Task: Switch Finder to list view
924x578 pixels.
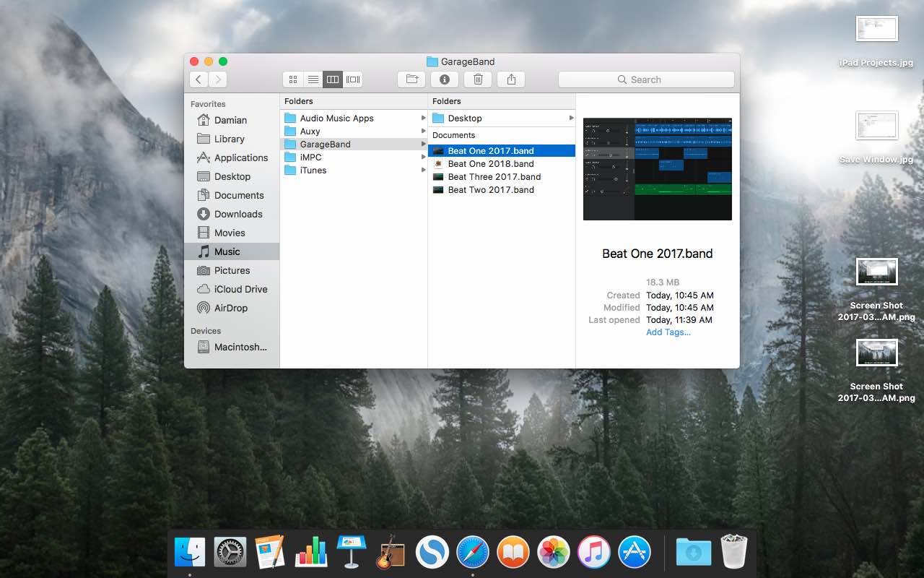Action: tap(313, 79)
